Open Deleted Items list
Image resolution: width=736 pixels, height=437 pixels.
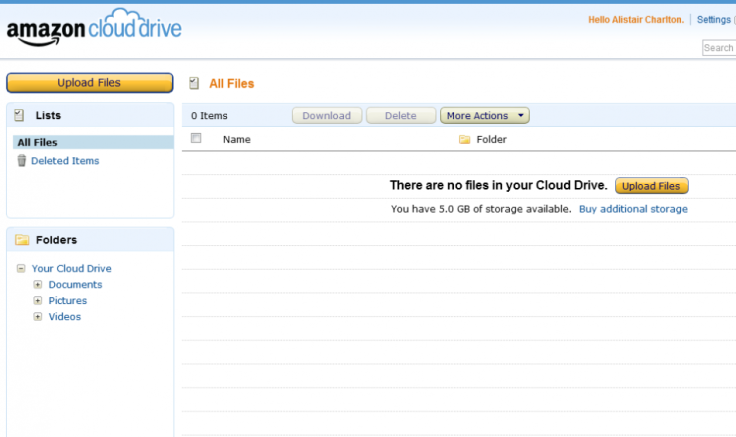click(65, 161)
